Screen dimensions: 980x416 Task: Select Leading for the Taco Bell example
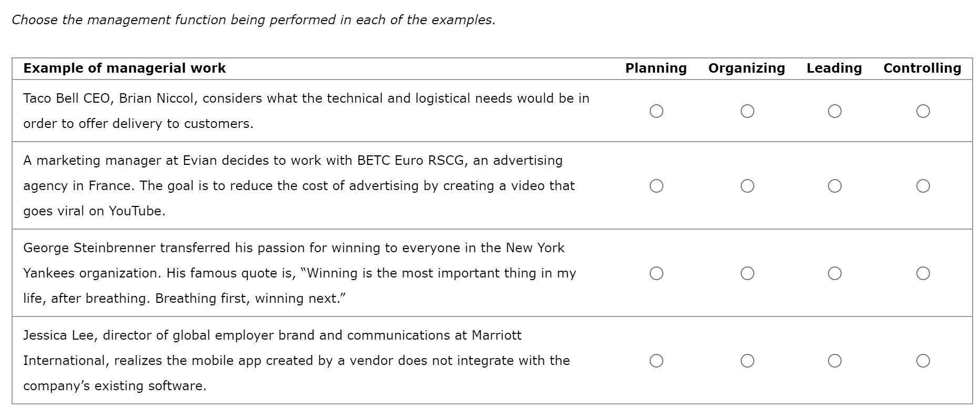pos(834,111)
